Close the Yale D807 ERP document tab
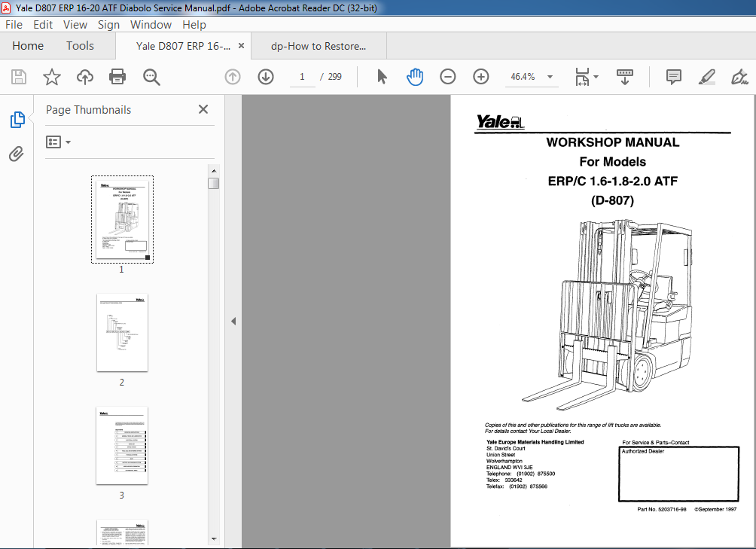756x549 pixels. click(x=242, y=46)
